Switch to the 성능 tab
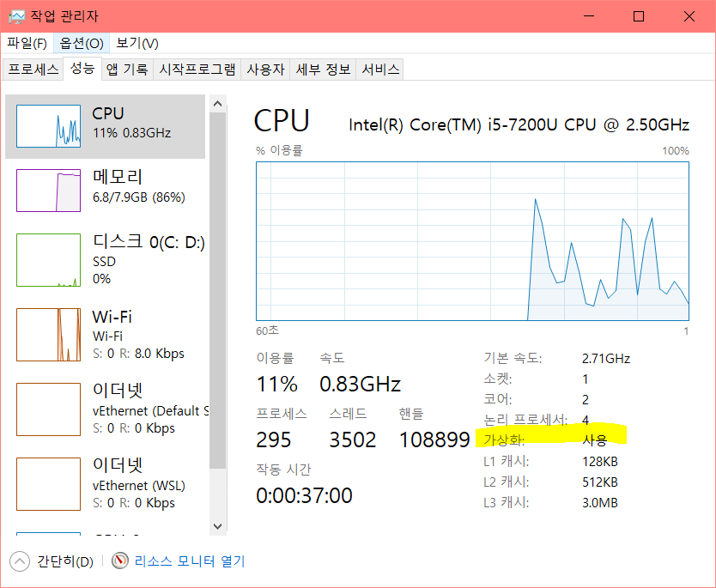 82,69
